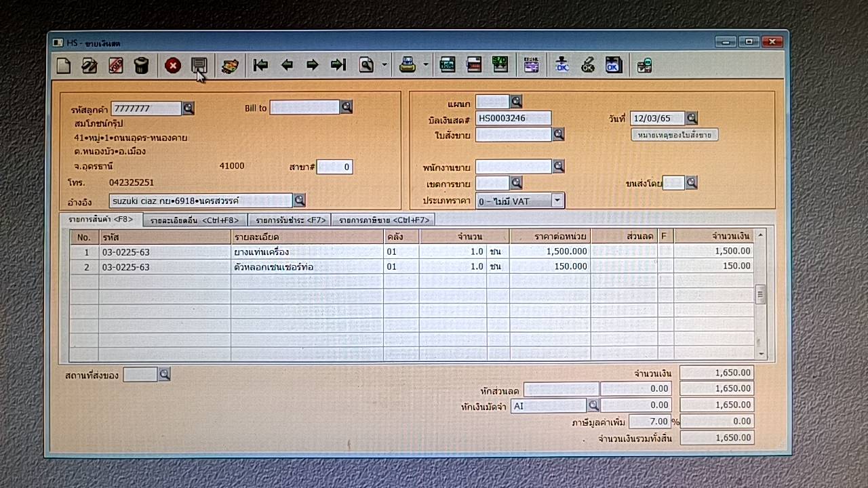The width and height of the screenshot is (868, 488).
Task: Print with the printer icon
Action: (x=408, y=65)
